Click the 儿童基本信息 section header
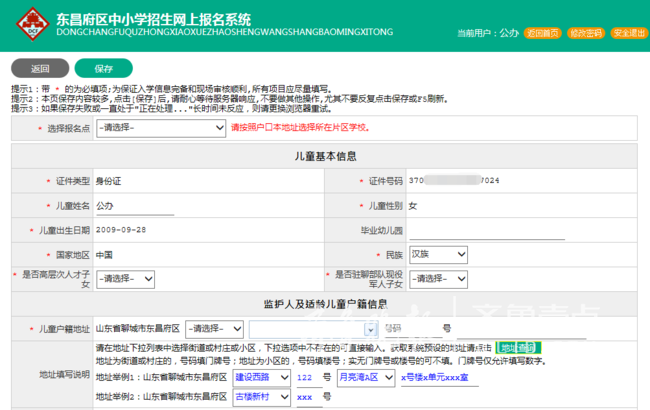650x410 pixels. point(325,156)
